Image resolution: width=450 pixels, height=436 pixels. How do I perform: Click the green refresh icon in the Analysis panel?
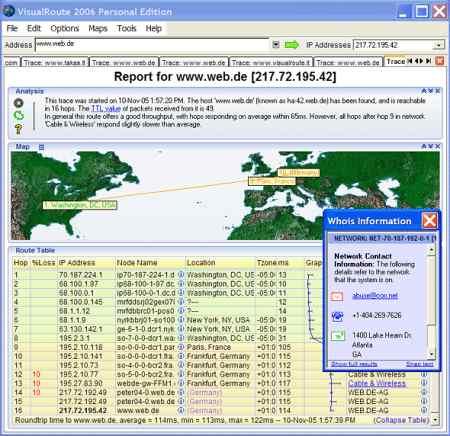tap(19, 116)
